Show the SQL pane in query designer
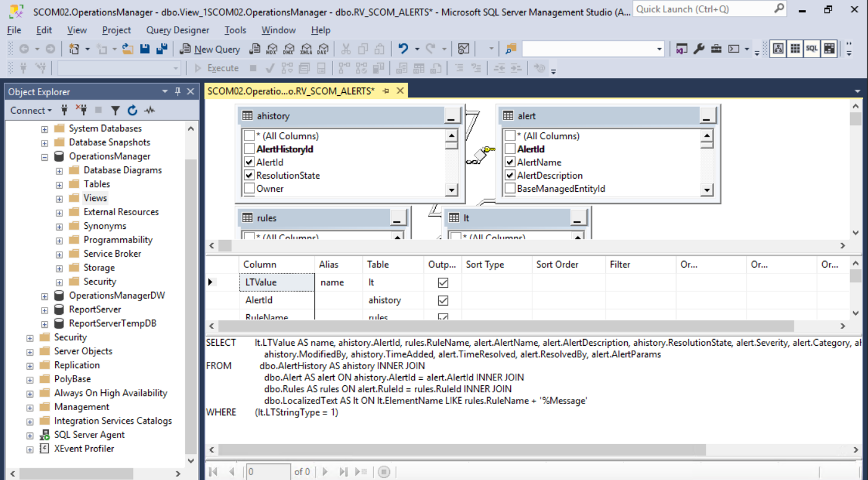The width and height of the screenshot is (868, 480). point(811,48)
